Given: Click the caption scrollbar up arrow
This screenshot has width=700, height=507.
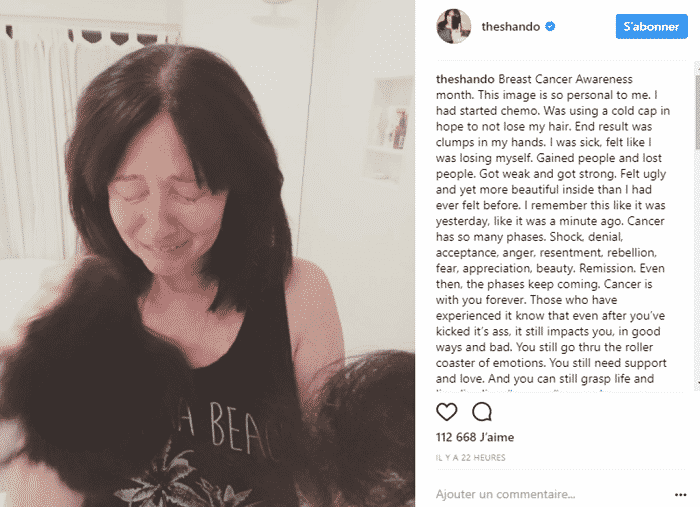Looking at the screenshot, I should click(x=697, y=66).
